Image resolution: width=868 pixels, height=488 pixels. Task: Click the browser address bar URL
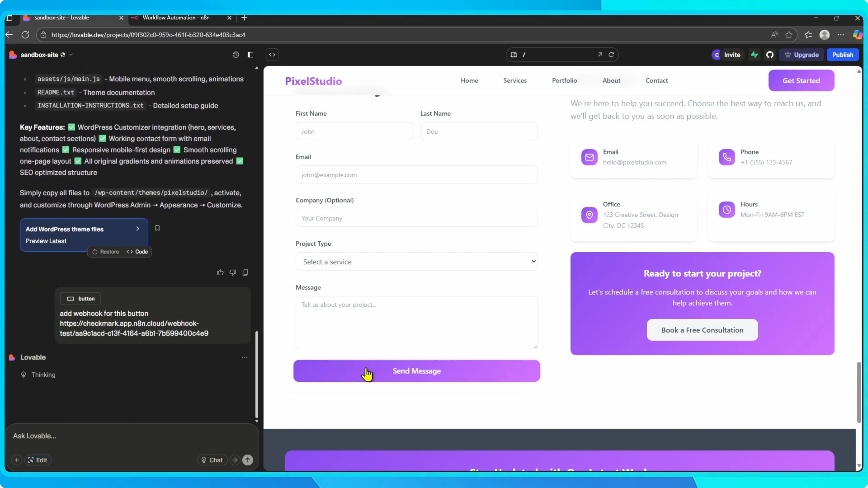click(x=148, y=35)
